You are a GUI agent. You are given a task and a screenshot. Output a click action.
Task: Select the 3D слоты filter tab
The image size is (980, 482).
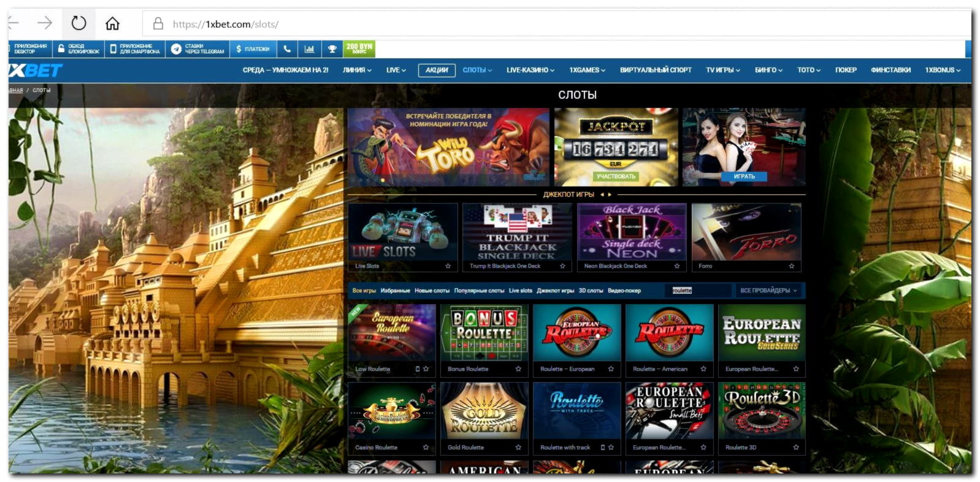point(591,291)
